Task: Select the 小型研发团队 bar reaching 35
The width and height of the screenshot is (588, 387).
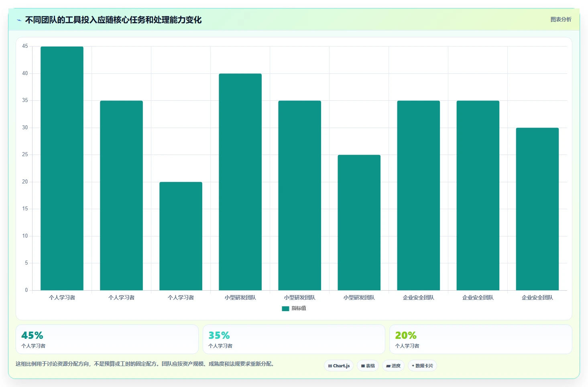Action: tap(299, 196)
